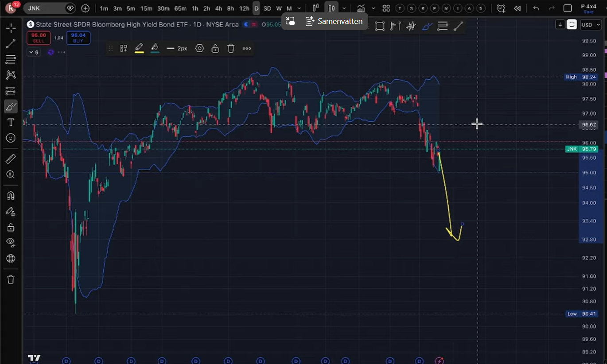The width and height of the screenshot is (607, 364).
Task: Switch to the W weekly timeframe
Action: point(279,8)
